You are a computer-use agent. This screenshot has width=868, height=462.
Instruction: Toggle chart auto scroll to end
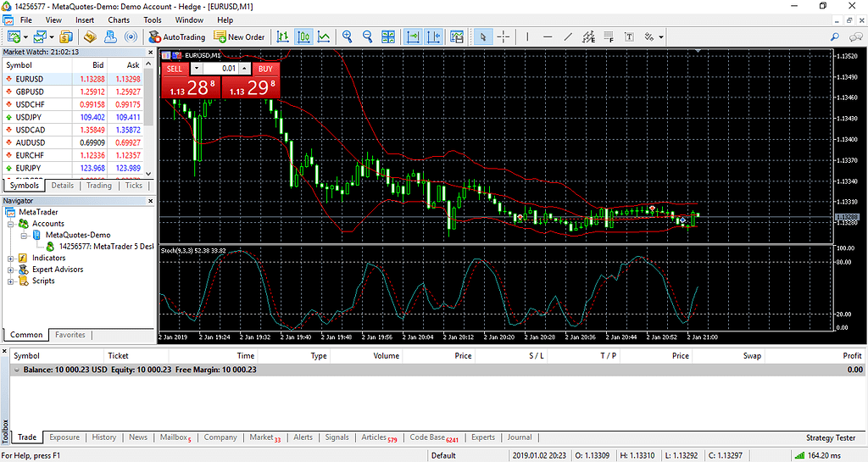point(413,37)
